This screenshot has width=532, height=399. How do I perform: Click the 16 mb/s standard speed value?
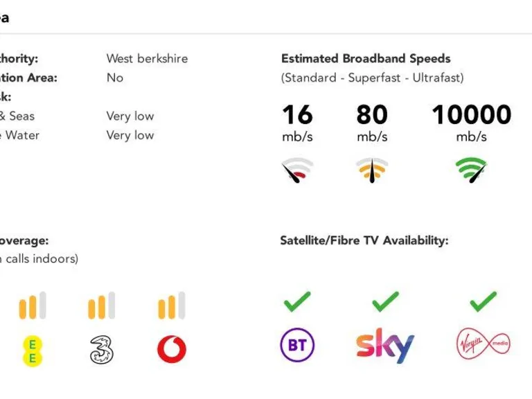pyautogui.click(x=297, y=115)
